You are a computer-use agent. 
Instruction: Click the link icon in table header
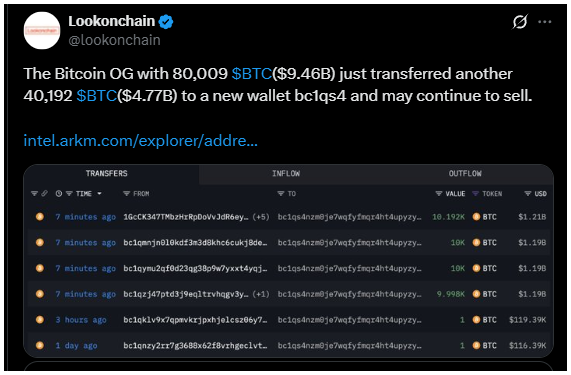pos(44,194)
